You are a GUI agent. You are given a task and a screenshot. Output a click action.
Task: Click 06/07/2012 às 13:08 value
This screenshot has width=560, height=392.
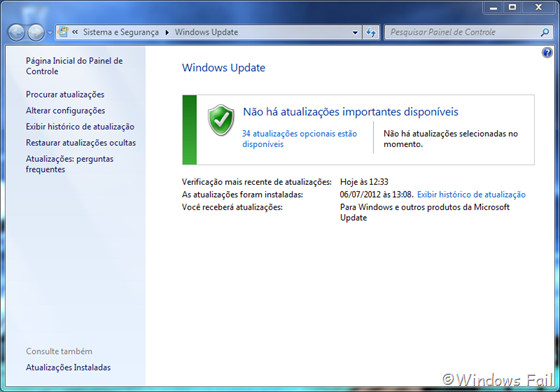point(376,195)
